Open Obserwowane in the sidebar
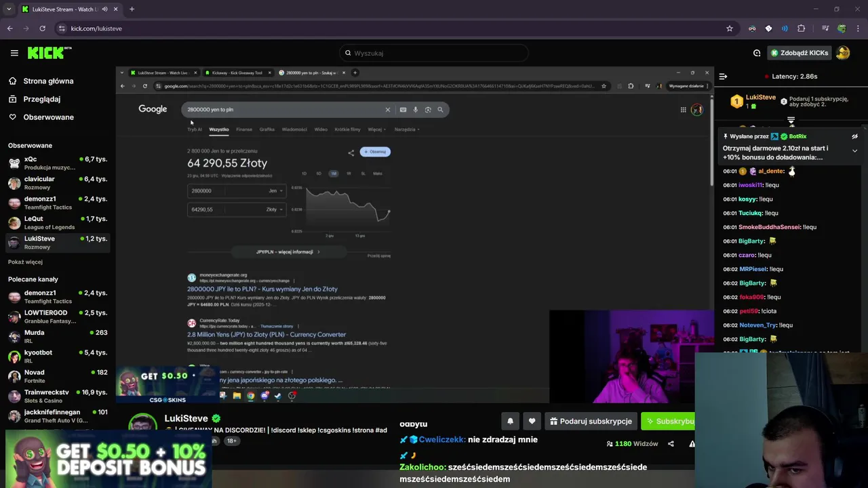The height and width of the screenshot is (488, 868). click(48, 117)
